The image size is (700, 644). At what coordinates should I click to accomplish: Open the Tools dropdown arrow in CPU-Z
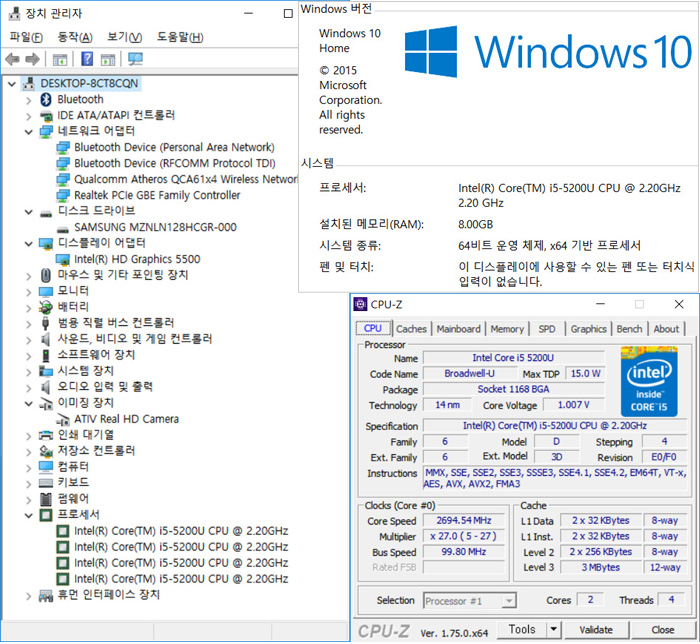click(554, 629)
